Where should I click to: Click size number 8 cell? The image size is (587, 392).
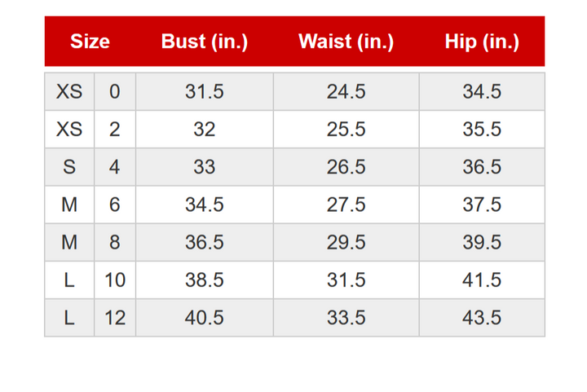[115, 242]
